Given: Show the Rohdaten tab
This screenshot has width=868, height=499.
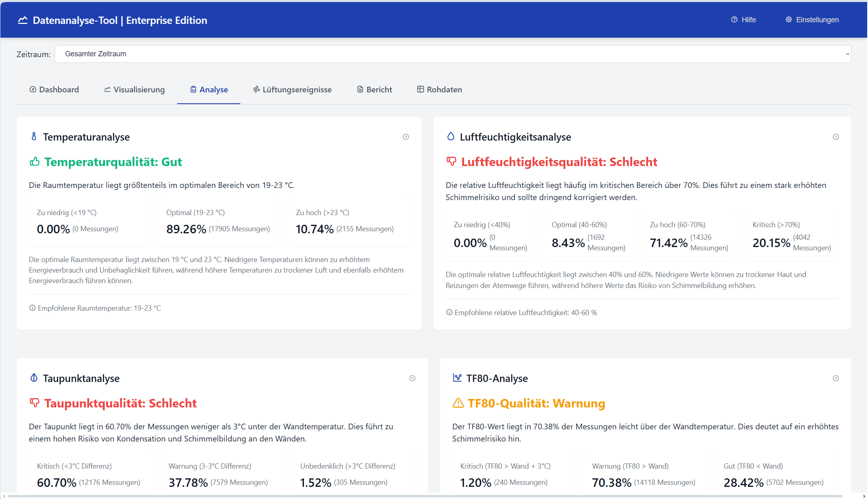Looking at the screenshot, I should click(440, 90).
